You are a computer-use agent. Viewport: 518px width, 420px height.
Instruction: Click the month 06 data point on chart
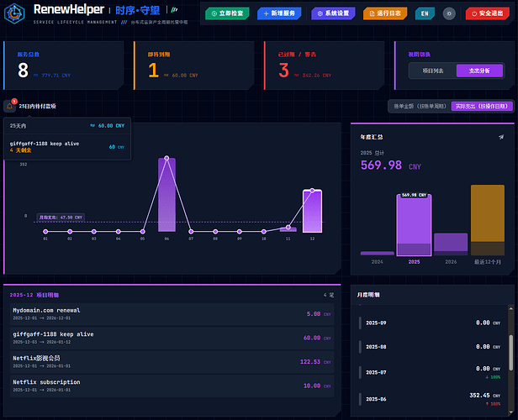(x=166, y=158)
